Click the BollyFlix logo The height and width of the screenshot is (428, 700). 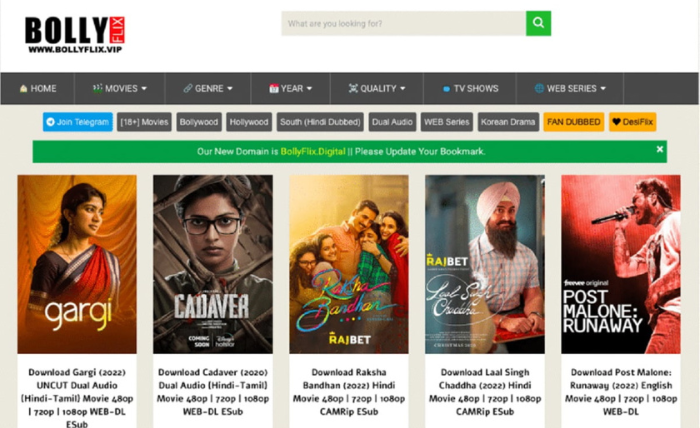75,35
